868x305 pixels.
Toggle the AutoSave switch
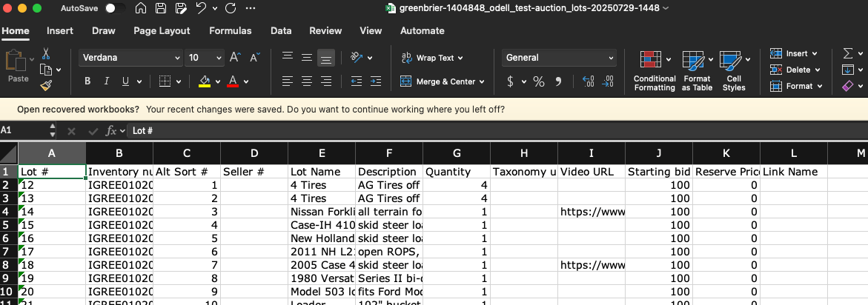click(x=115, y=8)
